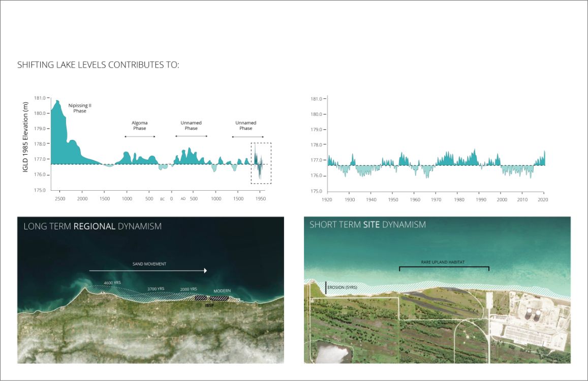
Task: Click the dashed box around 1950
Action: coord(261,163)
